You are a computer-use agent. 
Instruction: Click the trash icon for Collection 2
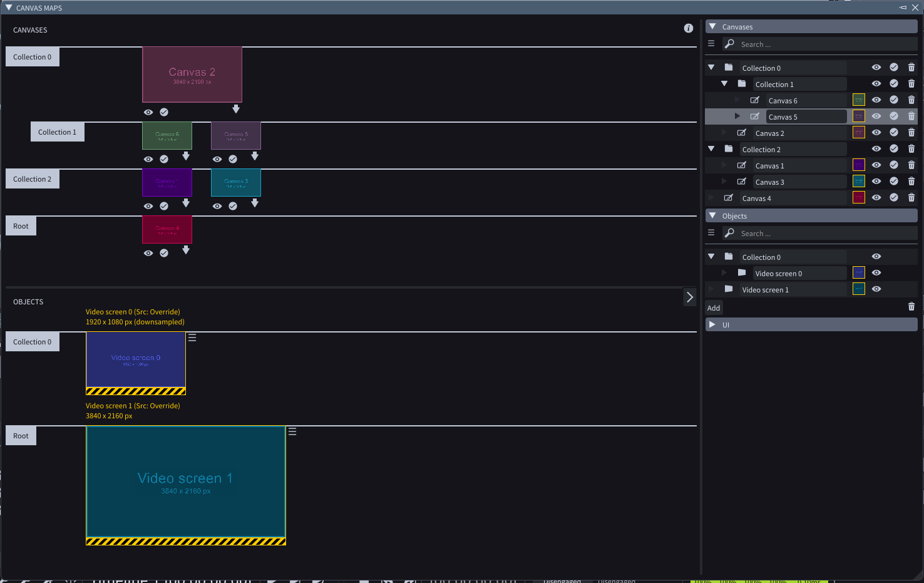pos(911,149)
